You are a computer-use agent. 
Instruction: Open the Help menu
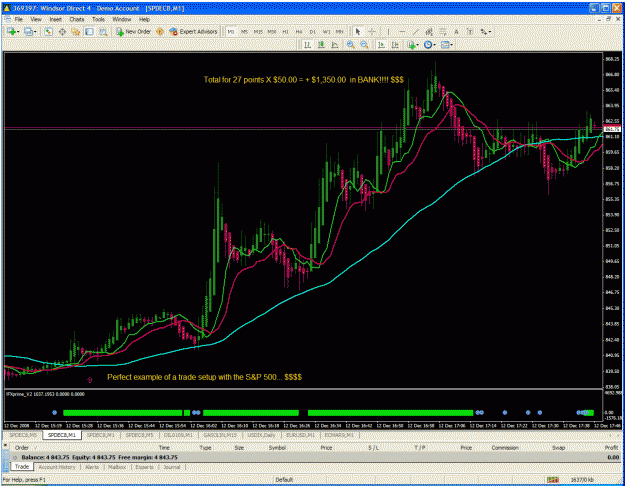tap(144, 19)
